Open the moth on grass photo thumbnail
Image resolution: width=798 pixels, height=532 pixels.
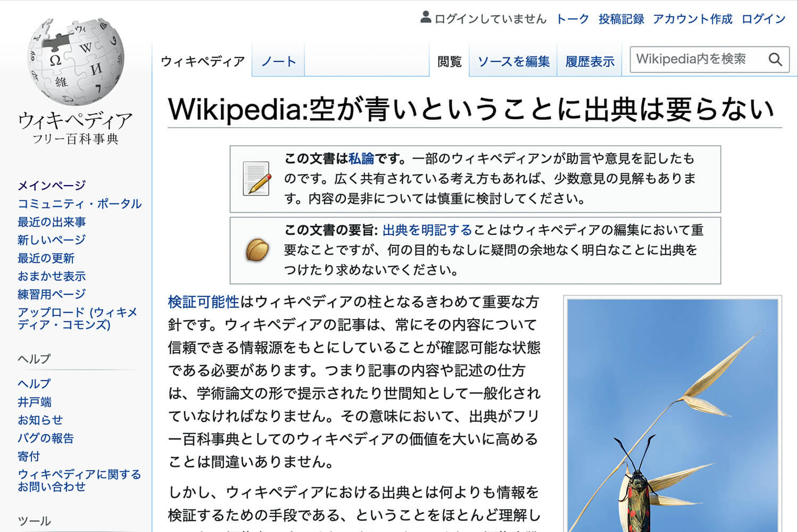tap(672, 415)
